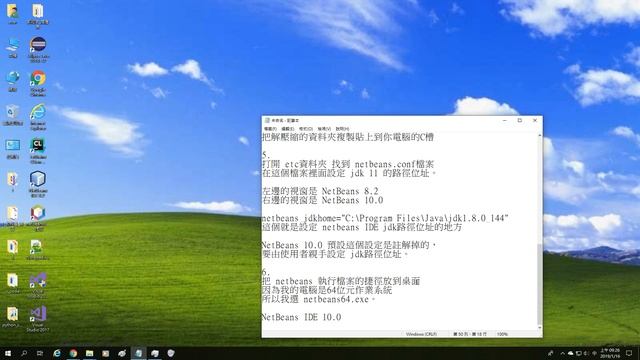Viewport: 640px width, 360px height.
Task: Open Chrome from the taskbar
Action: [73, 353]
